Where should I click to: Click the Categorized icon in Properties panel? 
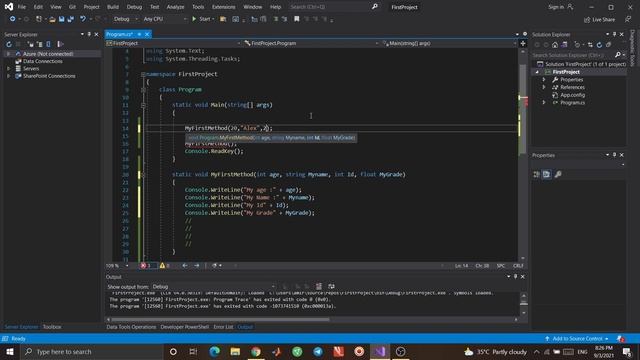536,174
